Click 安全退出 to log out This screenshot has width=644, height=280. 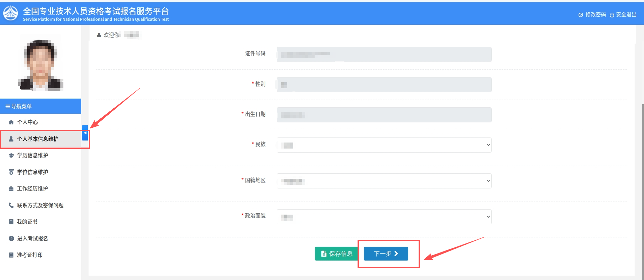tap(623, 15)
